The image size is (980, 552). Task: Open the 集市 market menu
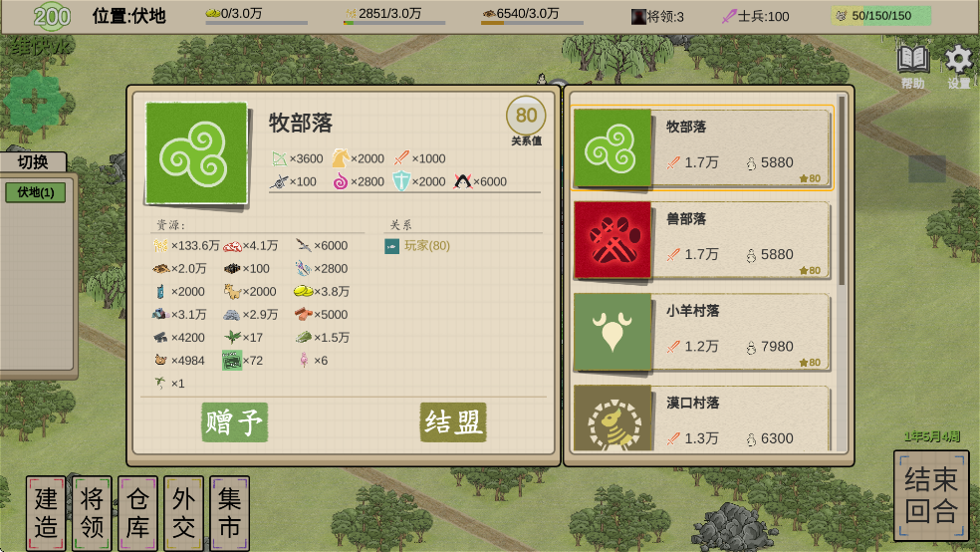point(229,513)
